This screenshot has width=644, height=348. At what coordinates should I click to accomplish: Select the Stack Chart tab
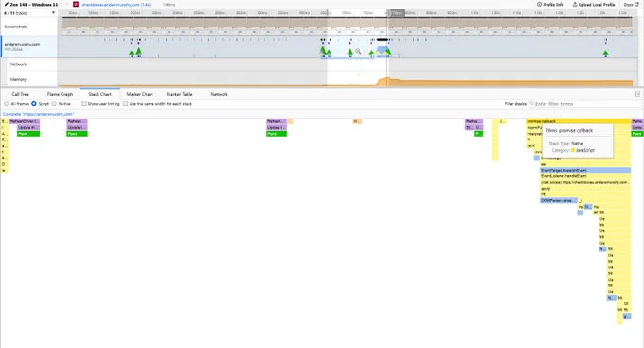99,94
